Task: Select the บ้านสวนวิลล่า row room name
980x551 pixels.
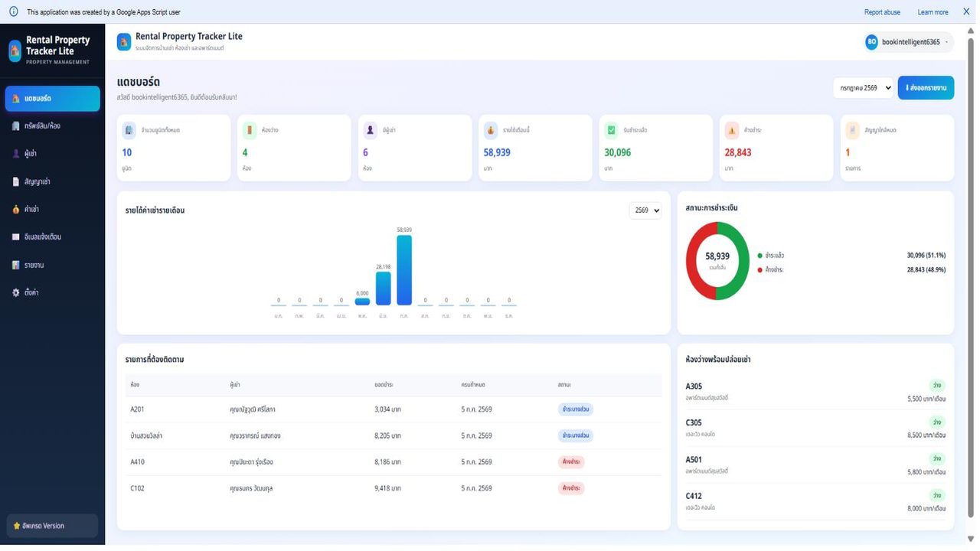Action: [x=146, y=435]
